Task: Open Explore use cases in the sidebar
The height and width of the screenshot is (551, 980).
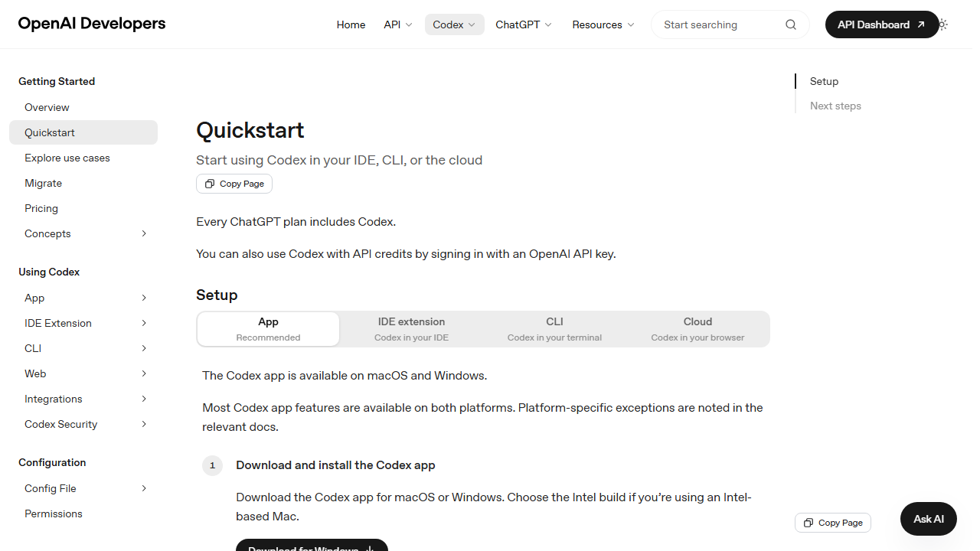Action: coord(83,158)
